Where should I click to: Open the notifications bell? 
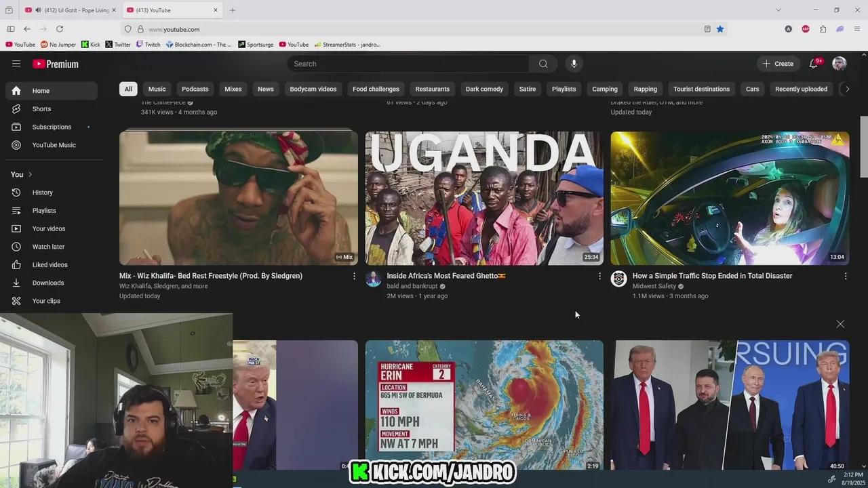click(x=813, y=64)
